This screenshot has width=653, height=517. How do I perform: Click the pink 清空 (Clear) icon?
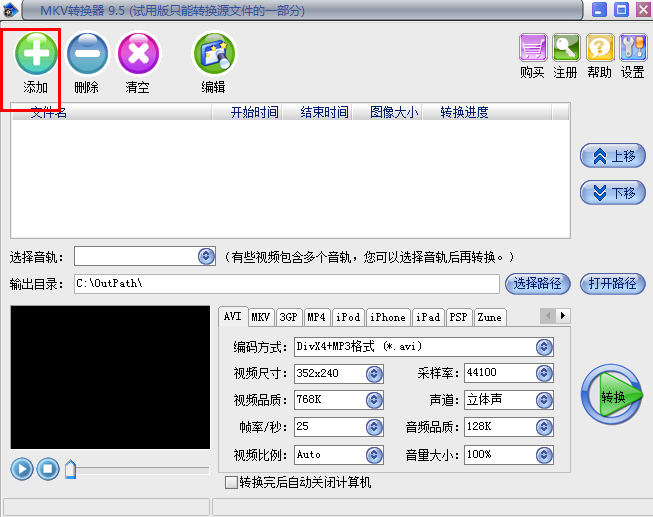pyautogui.click(x=138, y=54)
